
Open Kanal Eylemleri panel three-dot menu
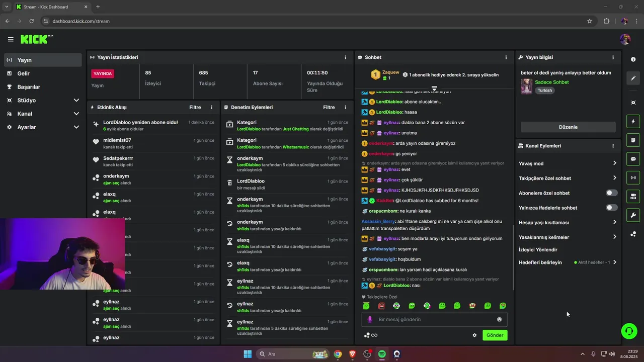click(x=613, y=146)
